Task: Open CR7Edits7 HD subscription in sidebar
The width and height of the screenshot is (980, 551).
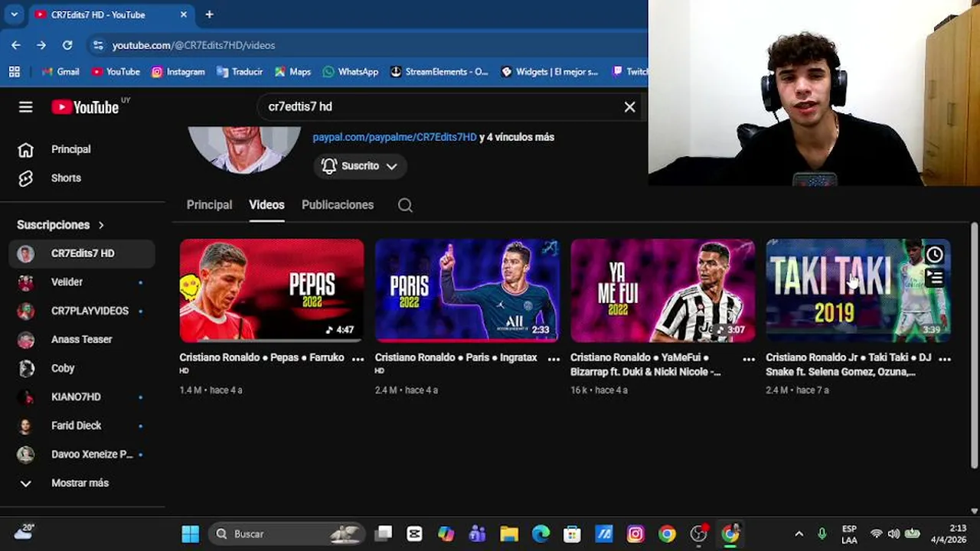Action: point(82,253)
